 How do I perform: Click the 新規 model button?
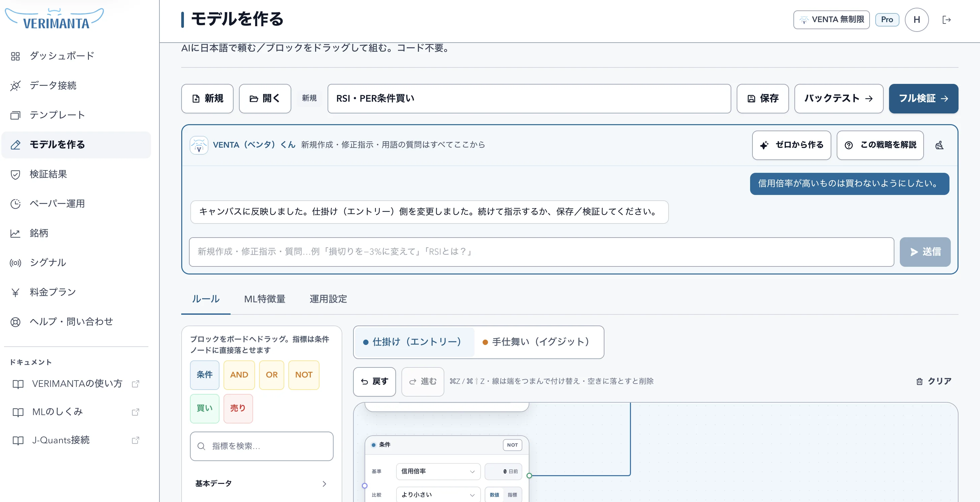[x=207, y=99]
